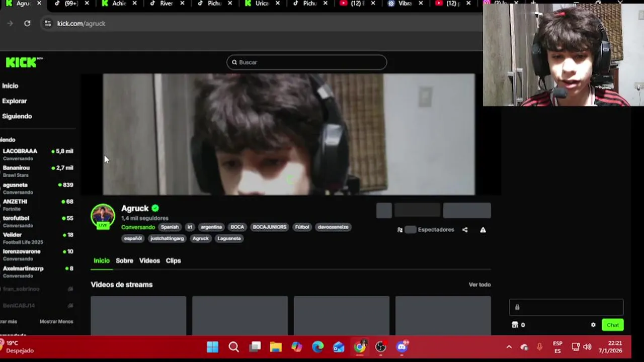Click the justchattingarg tag
Viewport: 644px width, 362px height.
coord(167,238)
